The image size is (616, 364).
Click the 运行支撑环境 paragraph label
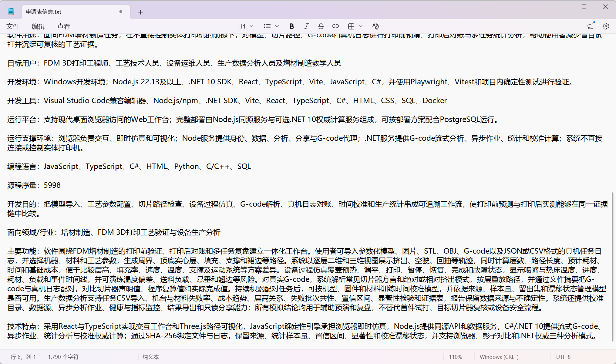pos(29,138)
